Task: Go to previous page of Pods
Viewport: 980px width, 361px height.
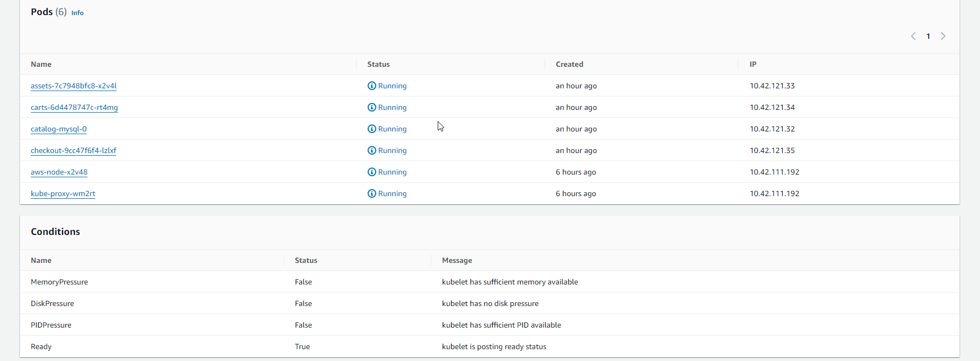Action: 913,36
